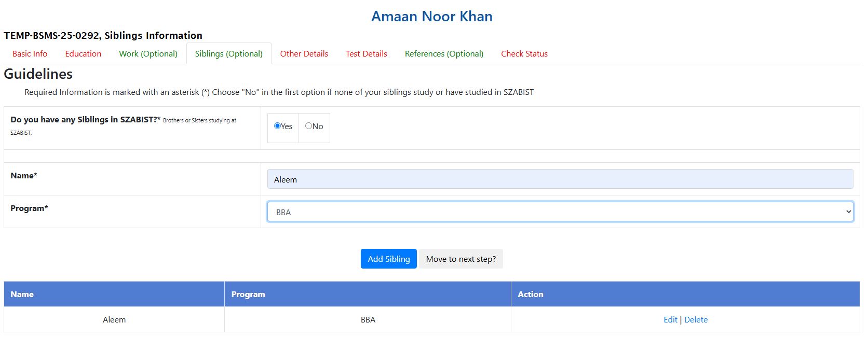Open the References (Optional) tab
The width and height of the screenshot is (868, 351).
(444, 53)
